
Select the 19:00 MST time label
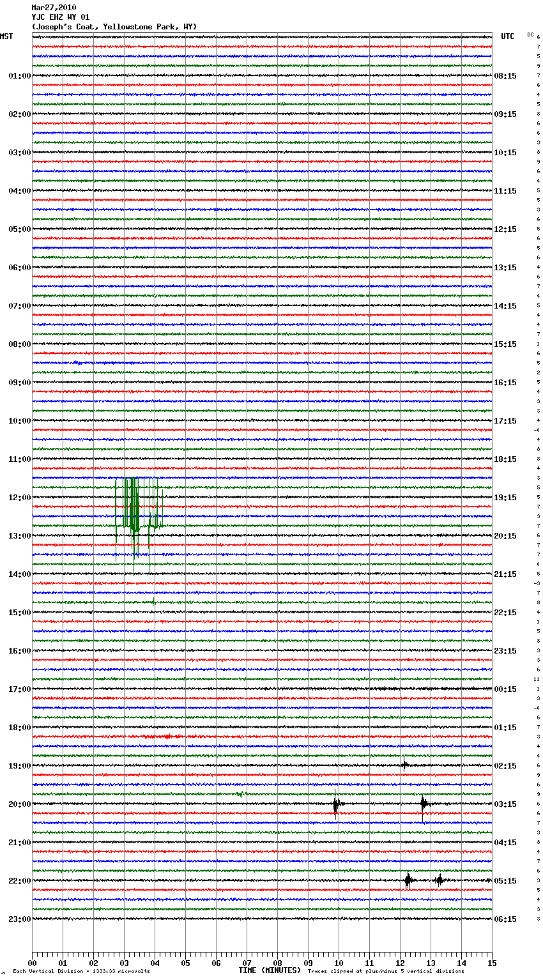pos(20,766)
